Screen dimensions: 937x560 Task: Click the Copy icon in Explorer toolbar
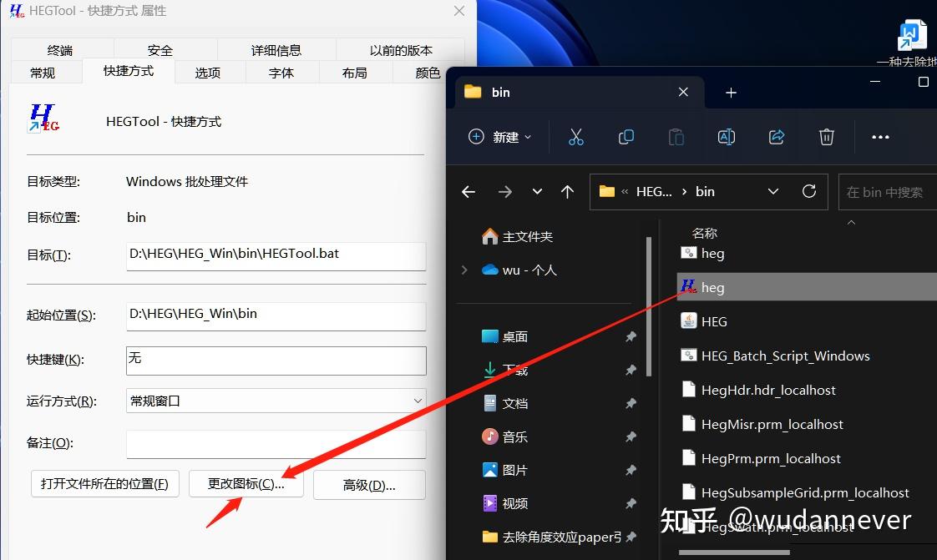tap(626, 136)
